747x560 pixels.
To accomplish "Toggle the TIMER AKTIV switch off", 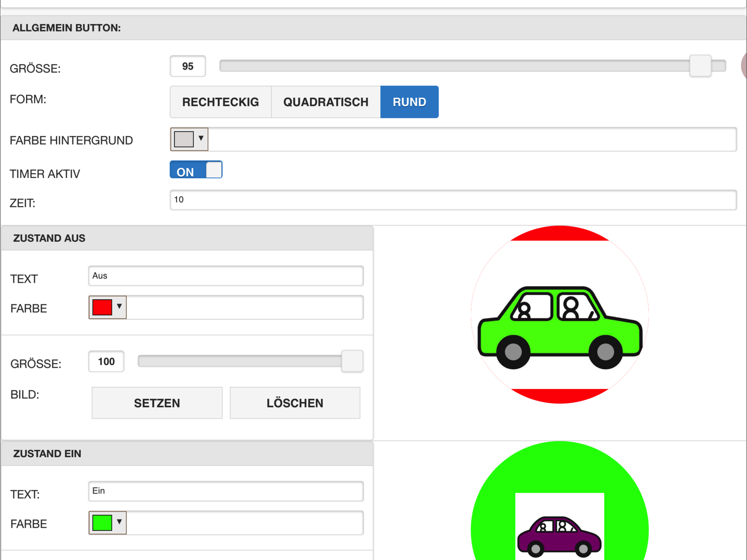I will pyautogui.click(x=196, y=170).
